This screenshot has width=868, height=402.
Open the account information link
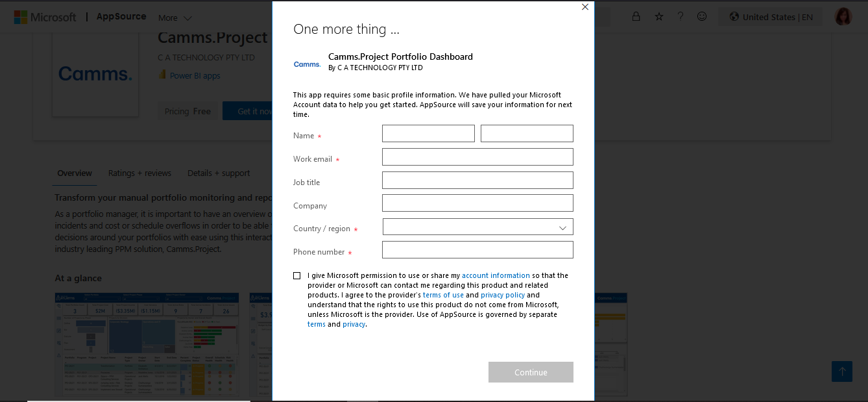[496, 275]
